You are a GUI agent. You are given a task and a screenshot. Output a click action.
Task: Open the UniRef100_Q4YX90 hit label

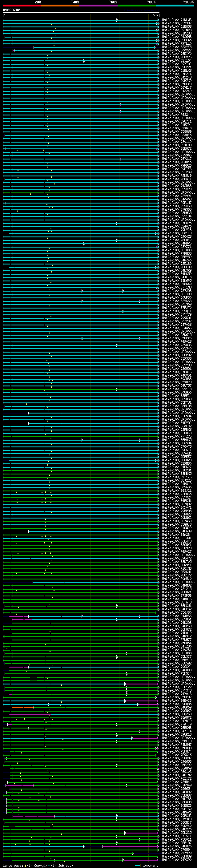pos(176,860)
